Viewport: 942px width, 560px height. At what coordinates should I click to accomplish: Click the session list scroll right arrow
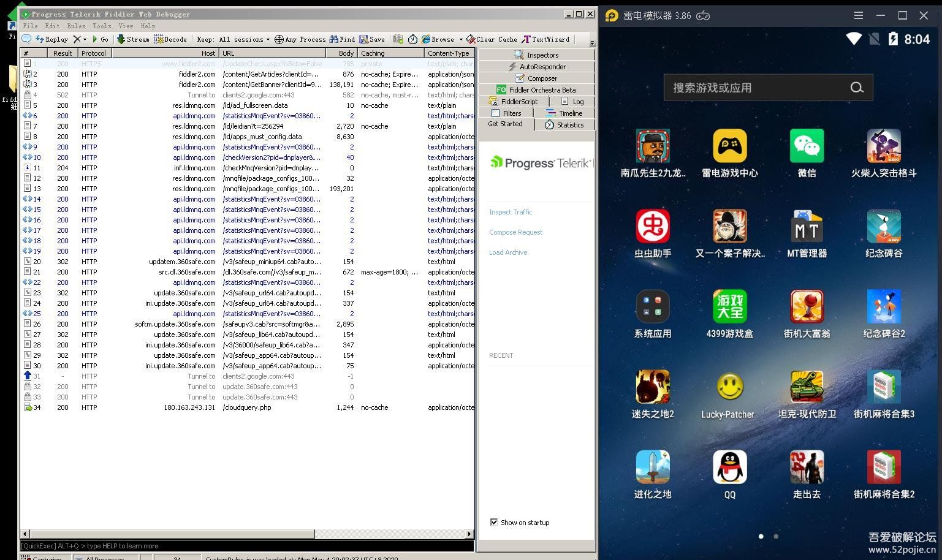pos(469,534)
